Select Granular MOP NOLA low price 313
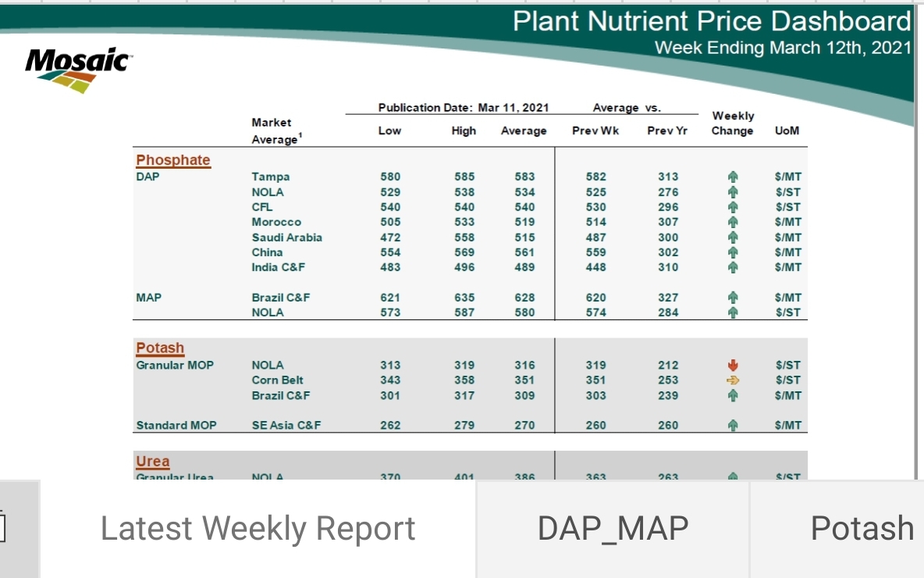The image size is (924, 578). 390,365
